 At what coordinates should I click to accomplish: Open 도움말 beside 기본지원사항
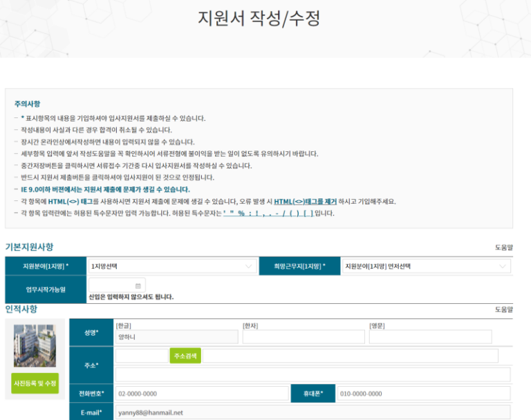[x=505, y=247]
